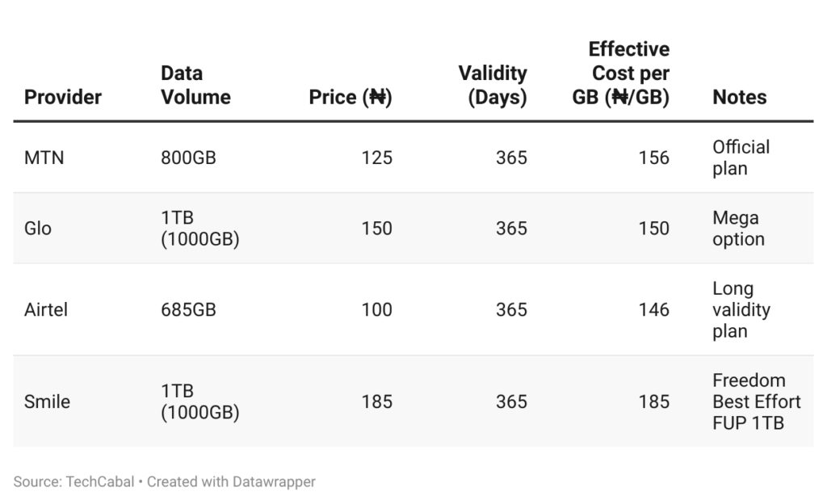Select the Glo provider cell
This screenshot has height=504, width=827.
point(38,229)
